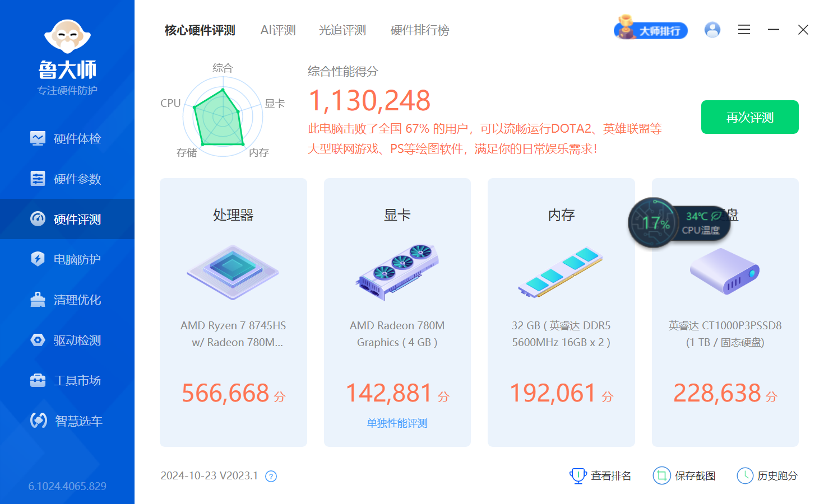This screenshot has height=504, width=824.
Task: Click the 再次评测 button
Action: [750, 117]
